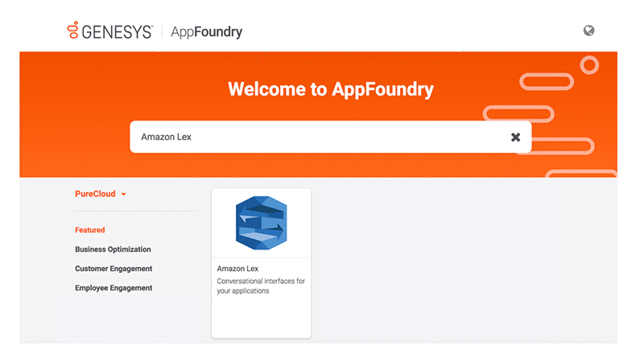Expand the PureCloud platform dropdown

[100, 194]
